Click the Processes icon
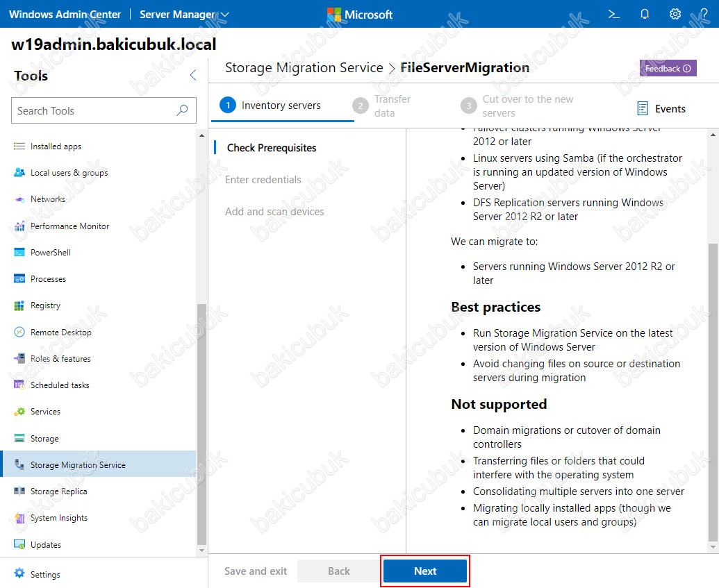 click(19, 278)
